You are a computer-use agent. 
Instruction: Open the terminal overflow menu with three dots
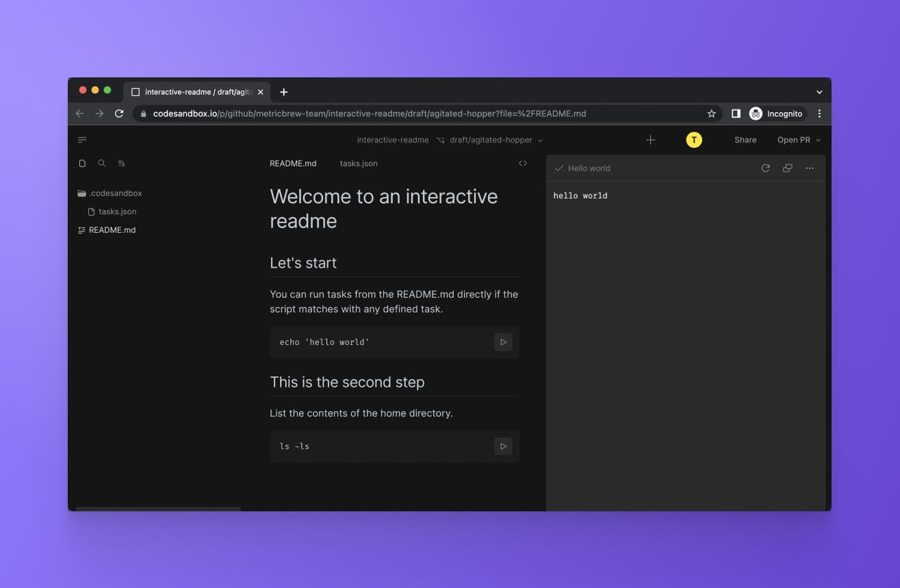tap(810, 168)
